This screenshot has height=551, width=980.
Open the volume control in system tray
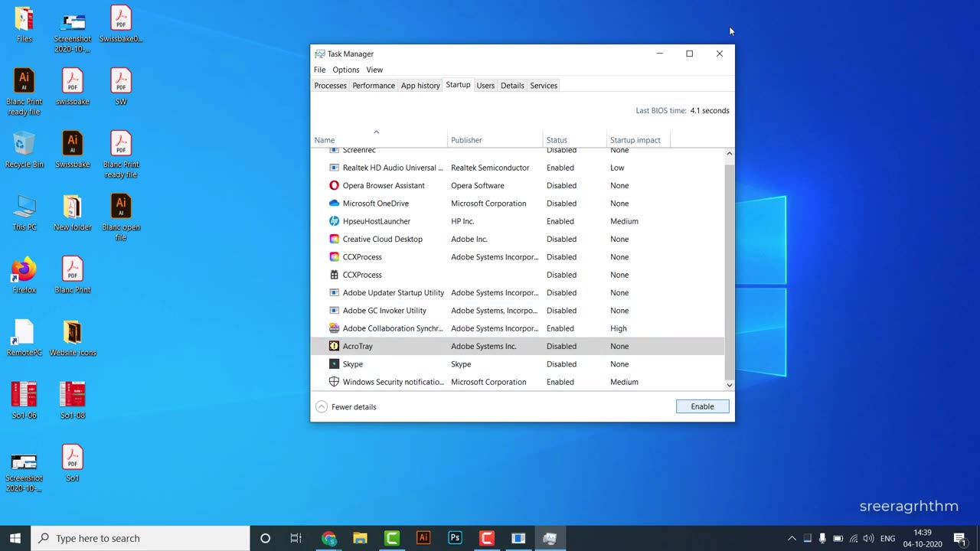(x=868, y=538)
